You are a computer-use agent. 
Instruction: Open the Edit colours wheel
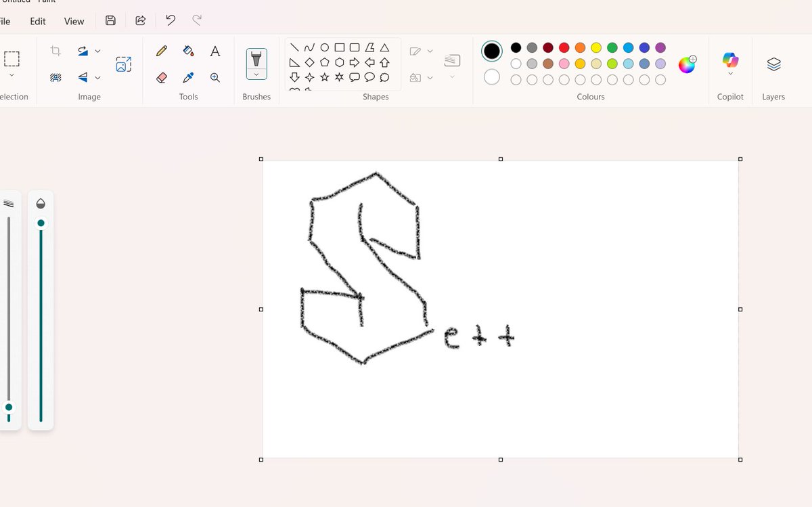coord(687,65)
